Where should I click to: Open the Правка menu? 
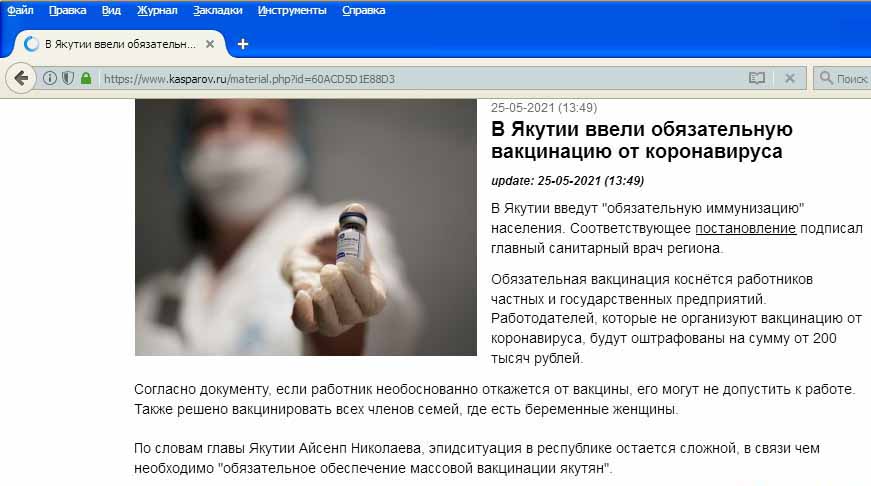coord(67,10)
